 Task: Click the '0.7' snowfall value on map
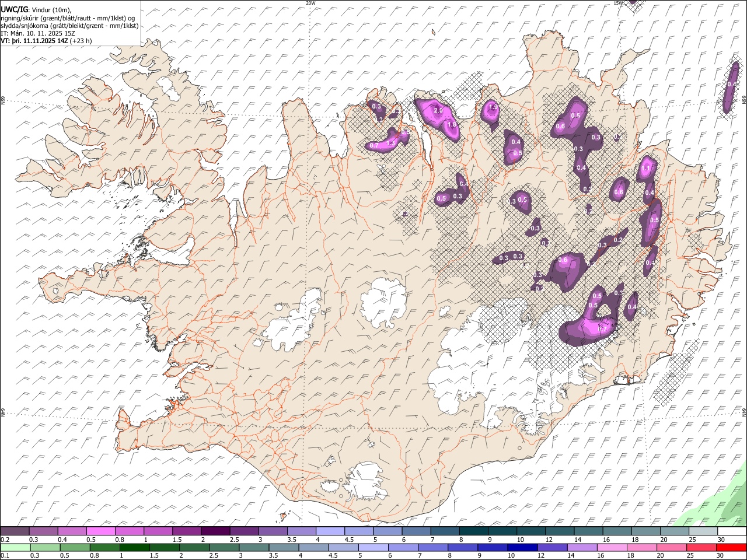coord(374,145)
